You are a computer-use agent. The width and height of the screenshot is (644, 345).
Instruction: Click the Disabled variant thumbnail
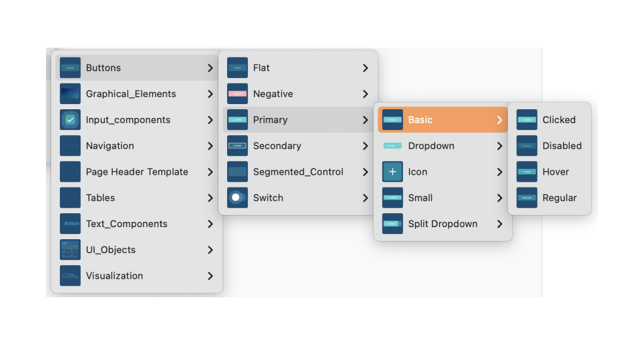pos(526,145)
